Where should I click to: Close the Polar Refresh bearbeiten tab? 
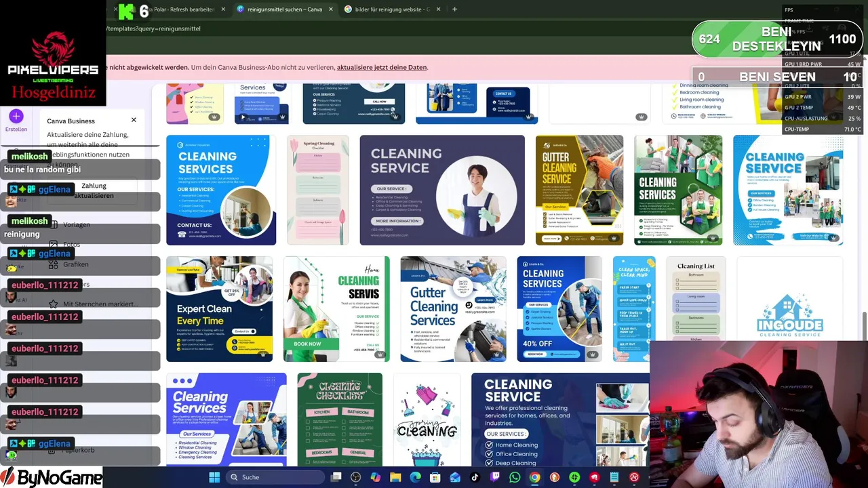click(223, 9)
